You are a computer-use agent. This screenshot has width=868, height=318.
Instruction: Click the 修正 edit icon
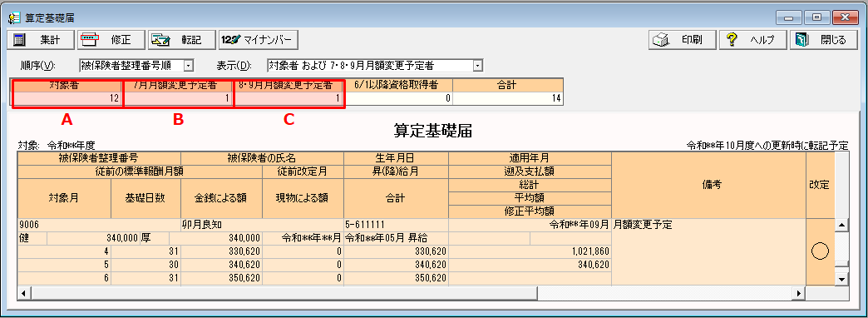point(91,40)
